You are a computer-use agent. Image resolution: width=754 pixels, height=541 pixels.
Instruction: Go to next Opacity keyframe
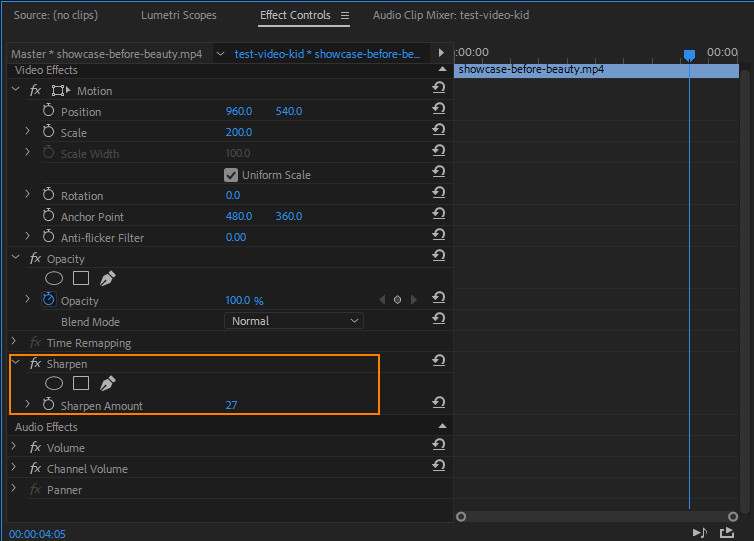[414, 300]
